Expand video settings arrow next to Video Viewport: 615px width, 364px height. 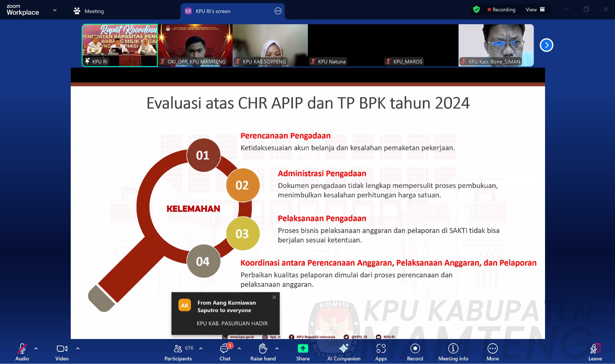(78, 349)
